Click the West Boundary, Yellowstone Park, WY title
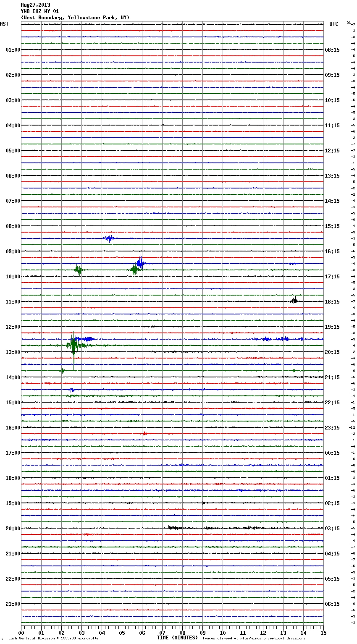Image resolution: width=357 pixels, height=644 pixels. 75,18
